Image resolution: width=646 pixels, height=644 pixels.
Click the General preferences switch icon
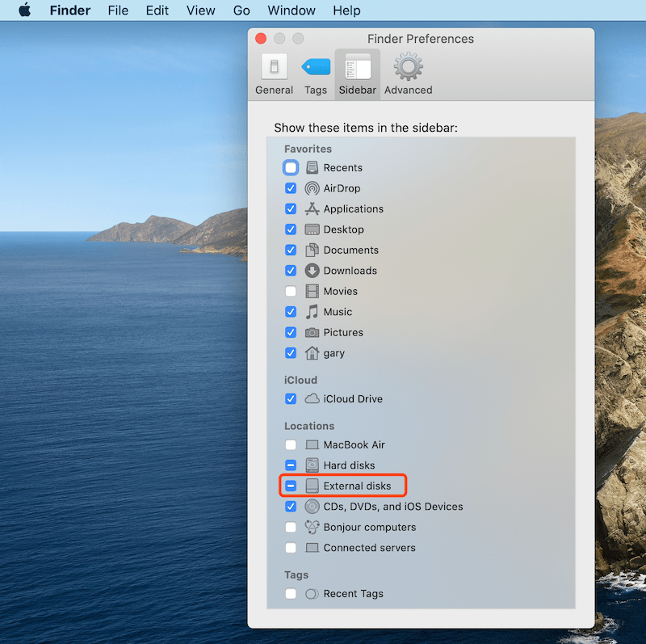[x=274, y=66]
